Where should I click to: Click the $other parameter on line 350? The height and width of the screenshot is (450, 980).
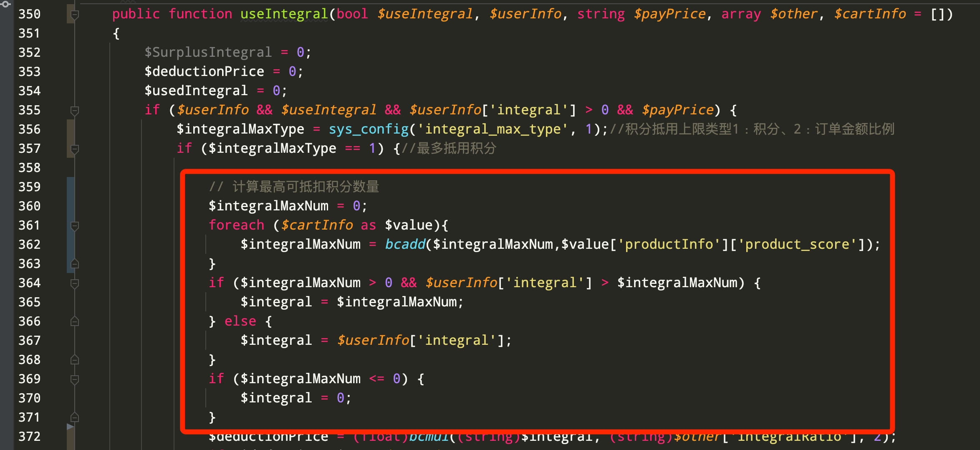click(793, 14)
